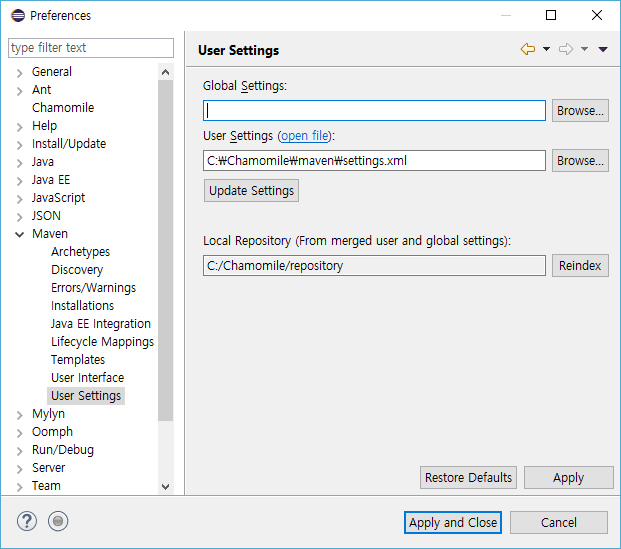Viewport: 621px width, 549px height.
Task: Click Reindex for local repository
Action: pyautogui.click(x=580, y=265)
